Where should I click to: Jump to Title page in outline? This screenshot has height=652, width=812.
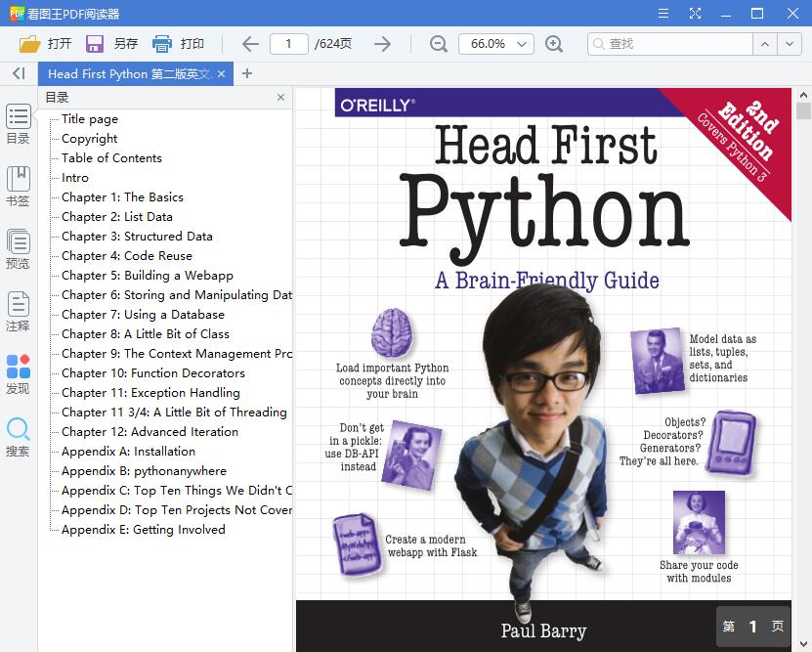pos(90,119)
